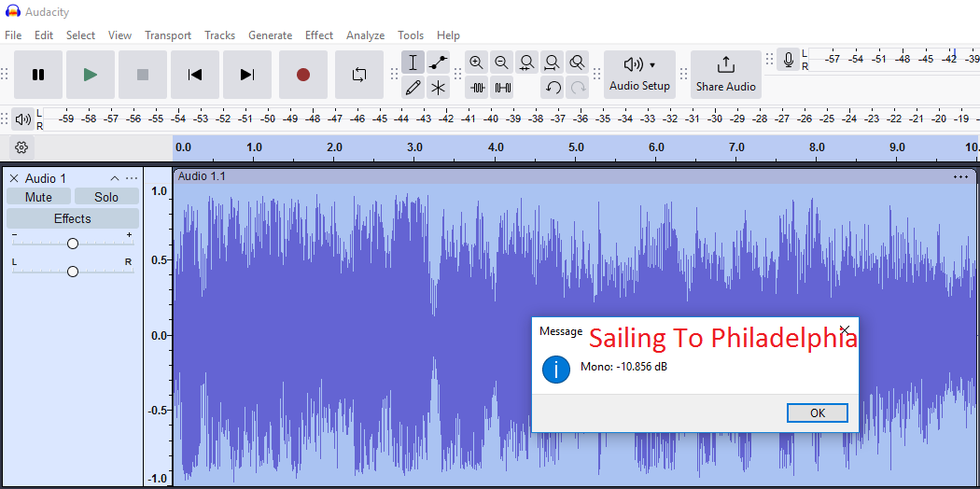The width and height of the screenshot is (980, 489).
Task: Click the 2.0 mark on the timeline ruler
Action: (x=334, y=148)
